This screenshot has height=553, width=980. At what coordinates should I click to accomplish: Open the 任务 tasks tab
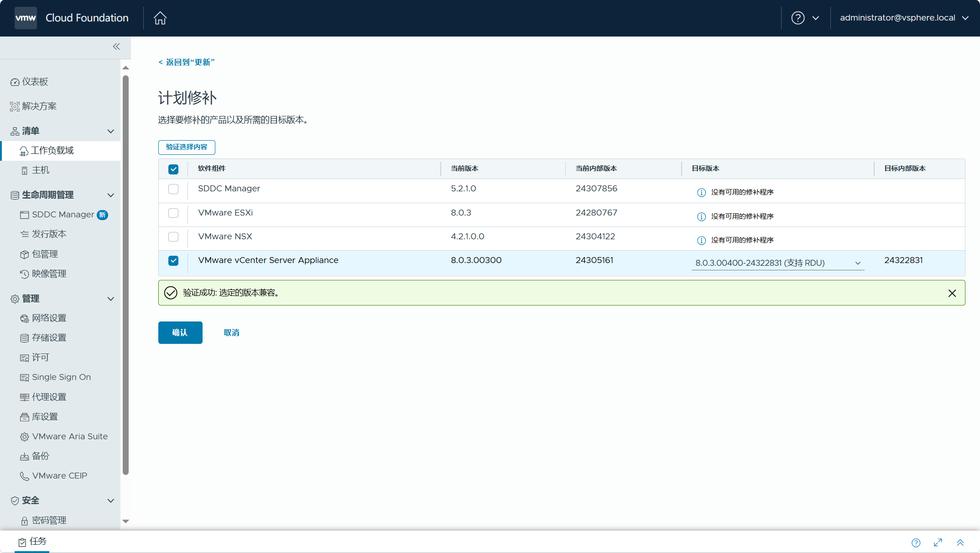coord(32,542)
